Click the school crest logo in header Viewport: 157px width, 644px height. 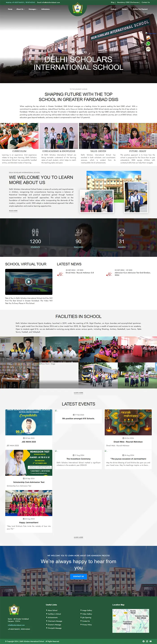click(77, 8)
